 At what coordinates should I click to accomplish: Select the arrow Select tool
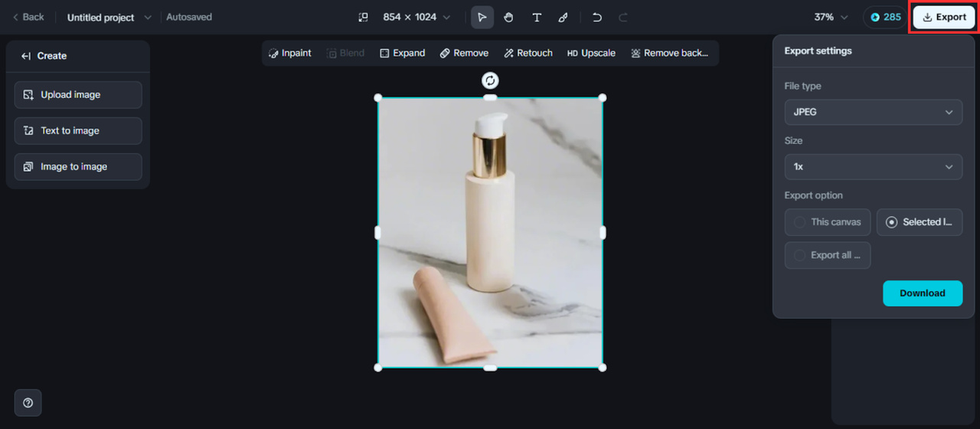482,17
